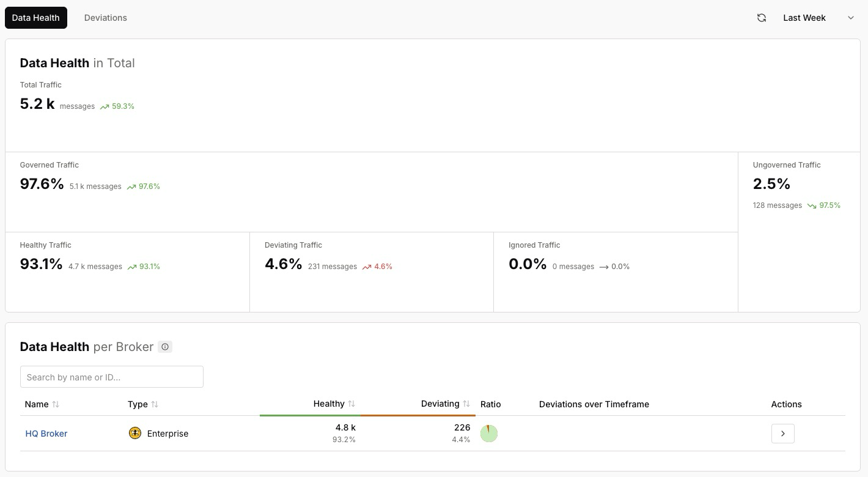868x477 pixels.
Task: Click the Ungoverned Traffic downward trend arrow
Action: (812, 205)
